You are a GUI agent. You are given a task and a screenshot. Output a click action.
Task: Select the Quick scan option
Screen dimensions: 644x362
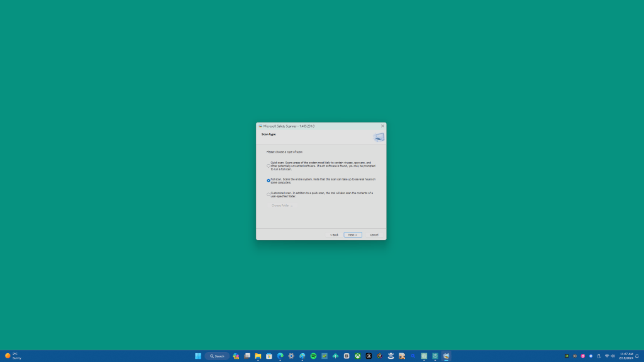[x=268, y=166]
